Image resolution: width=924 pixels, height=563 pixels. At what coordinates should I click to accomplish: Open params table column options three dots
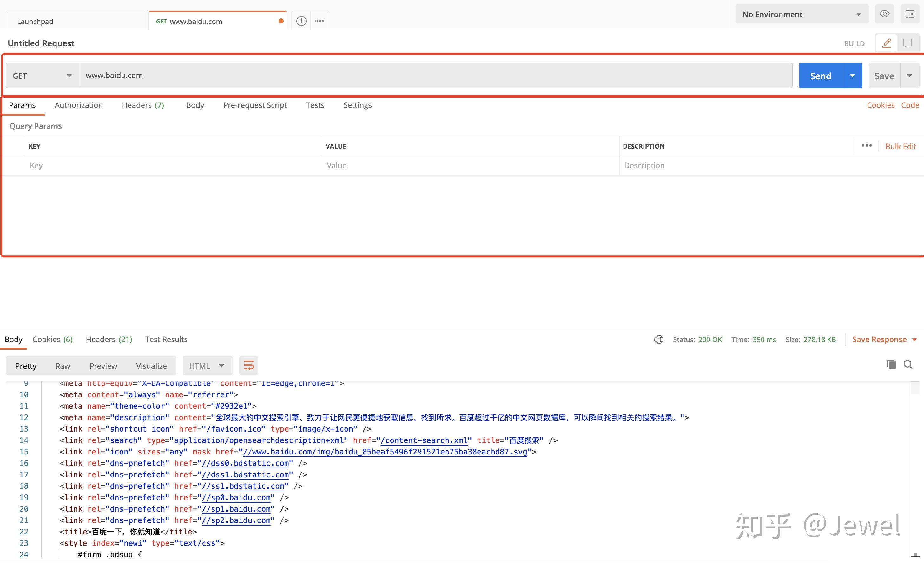867,146
